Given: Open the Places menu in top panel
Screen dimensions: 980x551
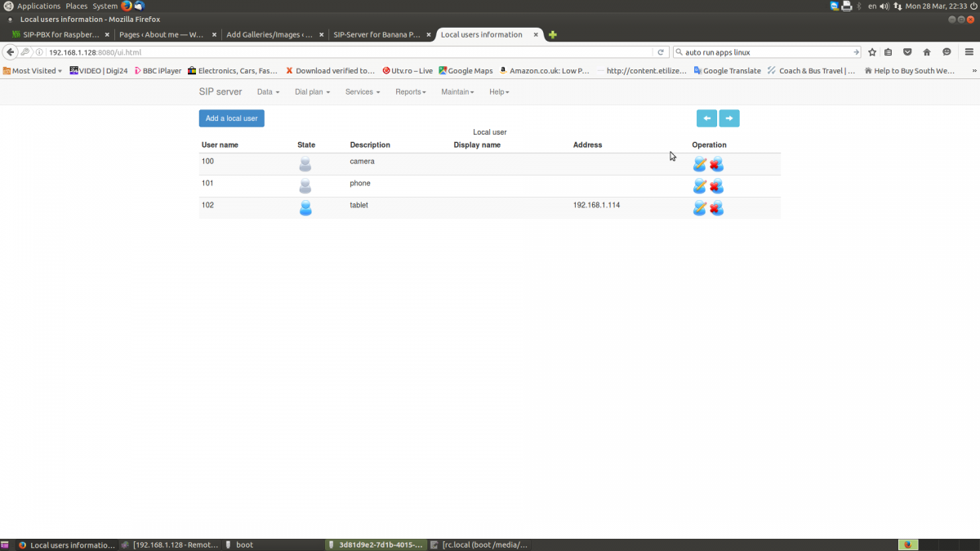Looking at the screenshot, I should coord(77,6).
